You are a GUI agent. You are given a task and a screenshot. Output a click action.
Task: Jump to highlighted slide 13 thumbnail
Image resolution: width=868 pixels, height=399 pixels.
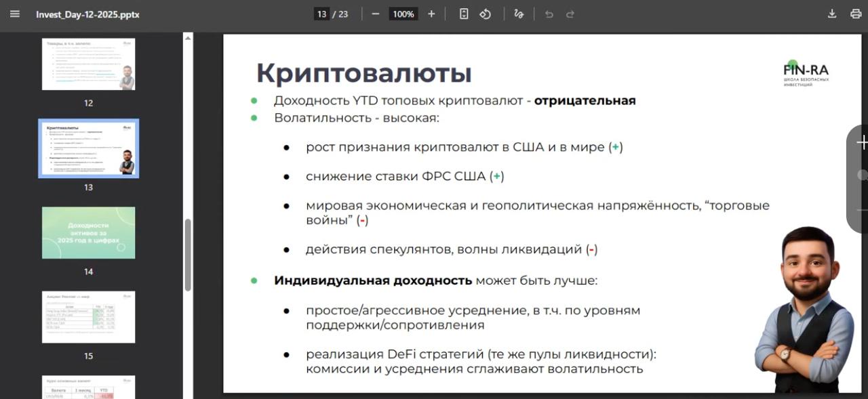(89, 148)
